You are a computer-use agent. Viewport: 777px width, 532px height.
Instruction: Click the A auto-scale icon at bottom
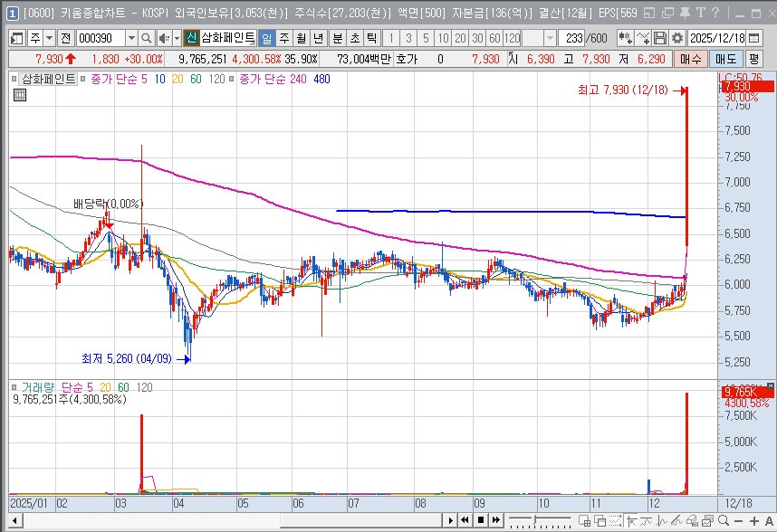click(x=769, y=521)
